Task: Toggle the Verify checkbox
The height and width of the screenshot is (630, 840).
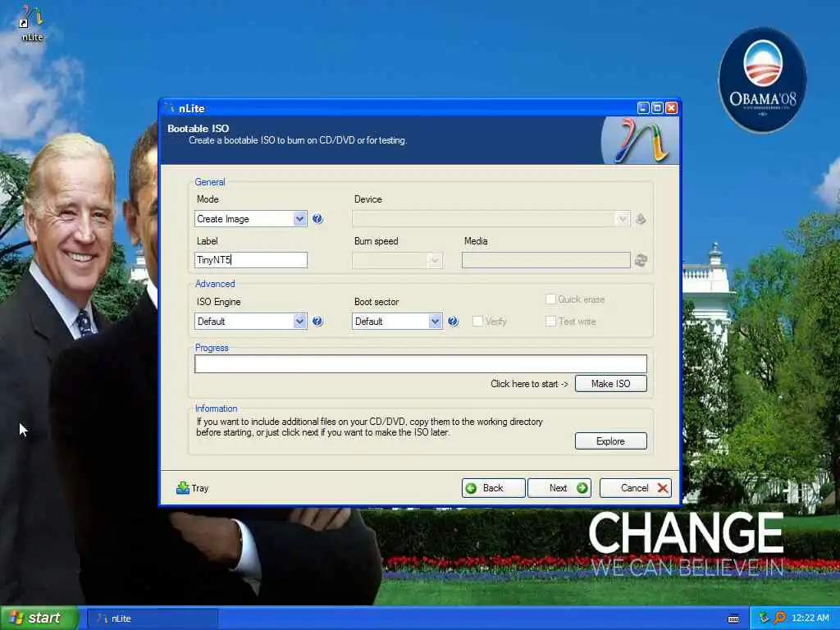Action: coord(478,322)
